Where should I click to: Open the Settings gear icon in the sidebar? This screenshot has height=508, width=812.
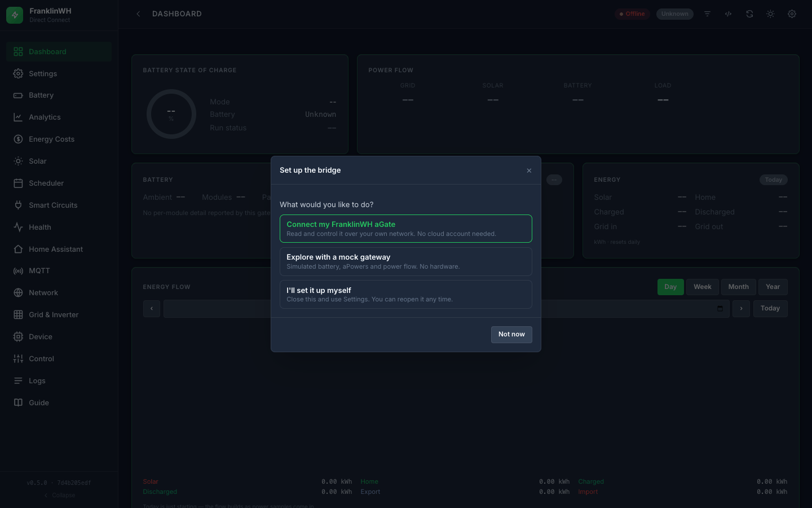[18, 74]
